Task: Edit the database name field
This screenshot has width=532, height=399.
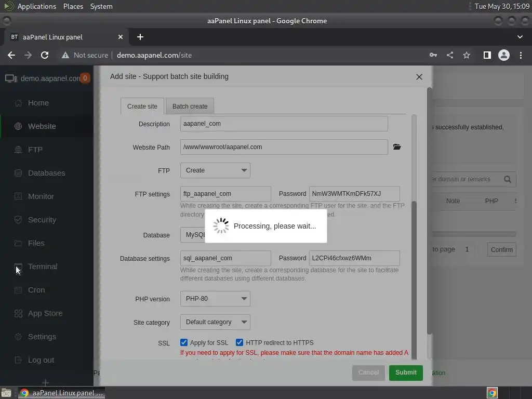Action: click(x=225, y=258)
